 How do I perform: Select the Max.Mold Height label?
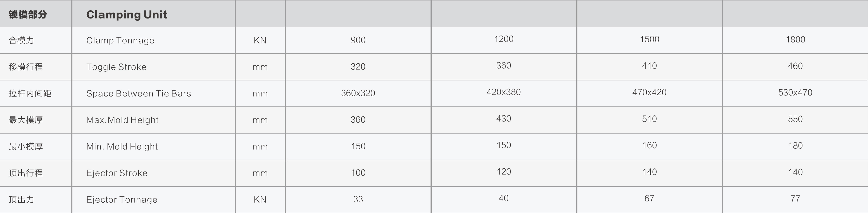(122, 120)
